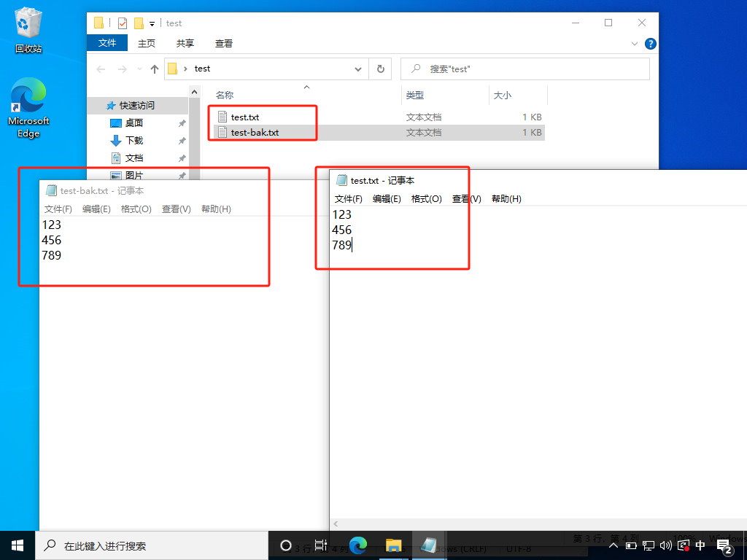Open the address bar dropdown arrow

(x=358, y=68)
